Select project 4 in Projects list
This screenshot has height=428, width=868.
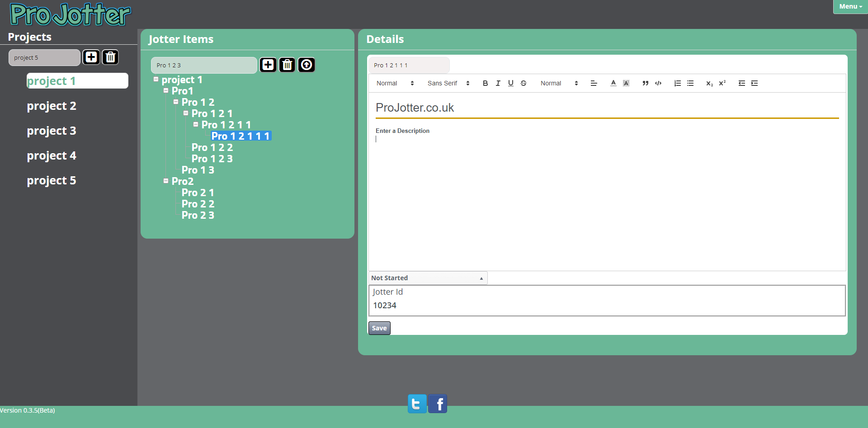tap(52, 155)
